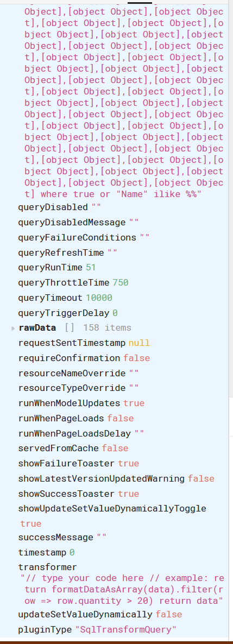
Task: Click the queryTimeout value 10000
Action: 99,298
